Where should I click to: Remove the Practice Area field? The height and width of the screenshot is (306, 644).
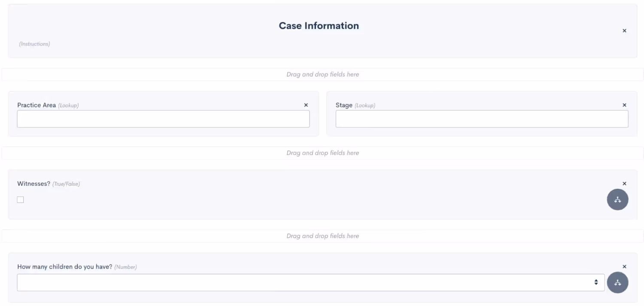[306, 105]
